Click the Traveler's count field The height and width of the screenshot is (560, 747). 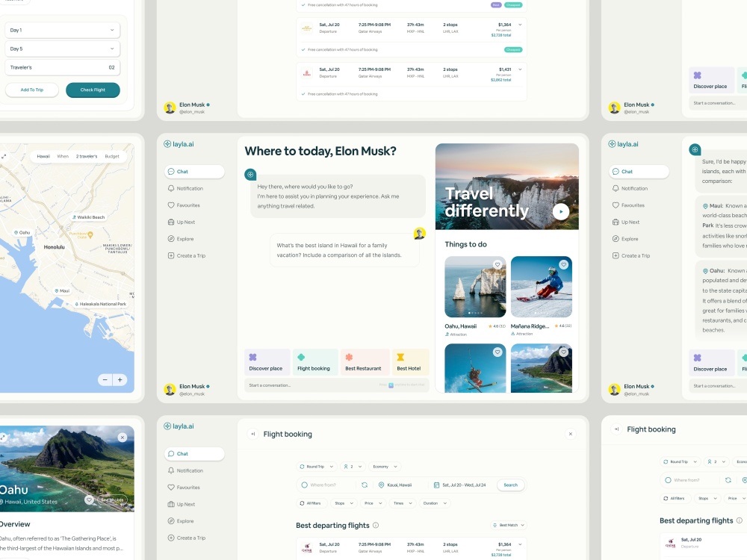click(63, 67)
